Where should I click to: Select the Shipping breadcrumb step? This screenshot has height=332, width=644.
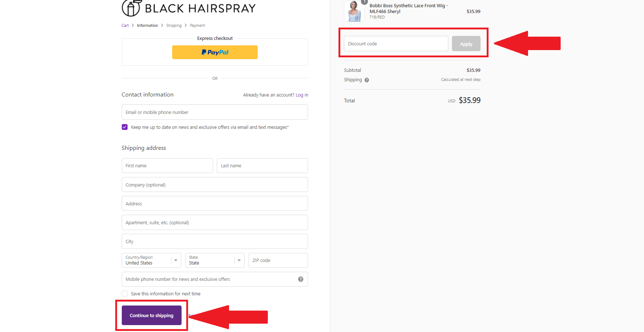(174, 25)
